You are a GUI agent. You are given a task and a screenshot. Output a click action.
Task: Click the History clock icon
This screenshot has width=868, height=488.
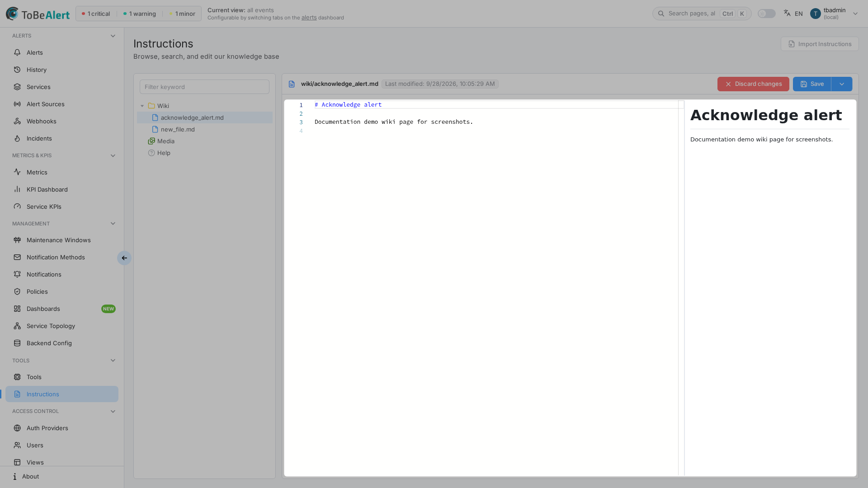17,70
